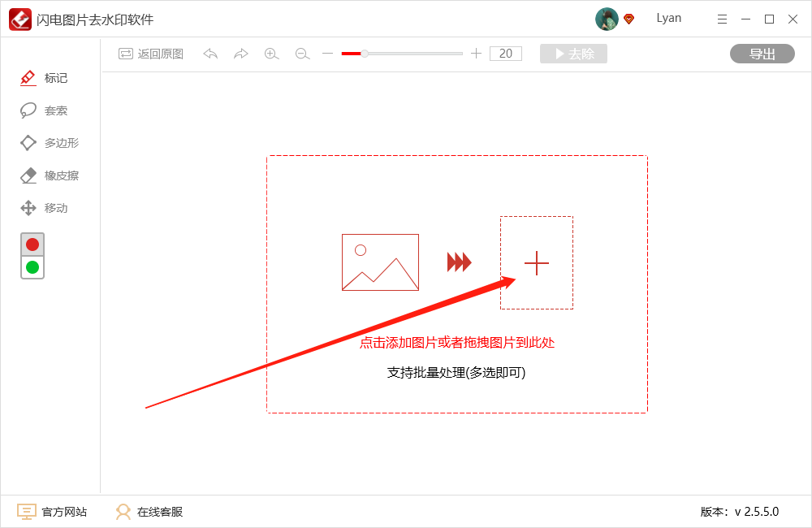Maximize the application window
Viewport: 812px width, 528px height.
tap(770, 19)
